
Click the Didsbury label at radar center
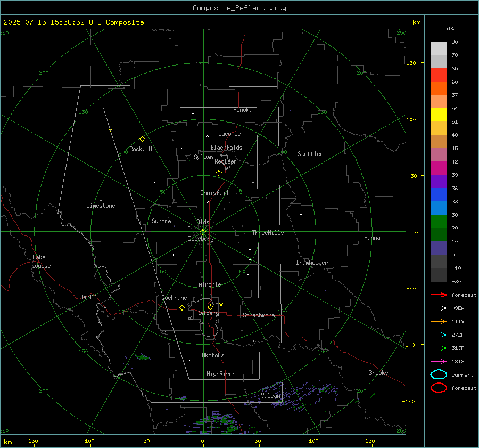click(x=201, y=239)
